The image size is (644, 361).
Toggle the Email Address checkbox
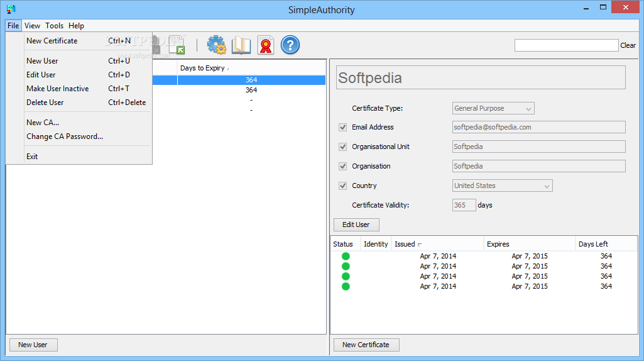[343, 128]
